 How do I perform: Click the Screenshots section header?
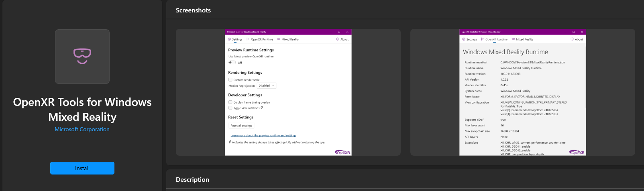[x=193, y=10]
